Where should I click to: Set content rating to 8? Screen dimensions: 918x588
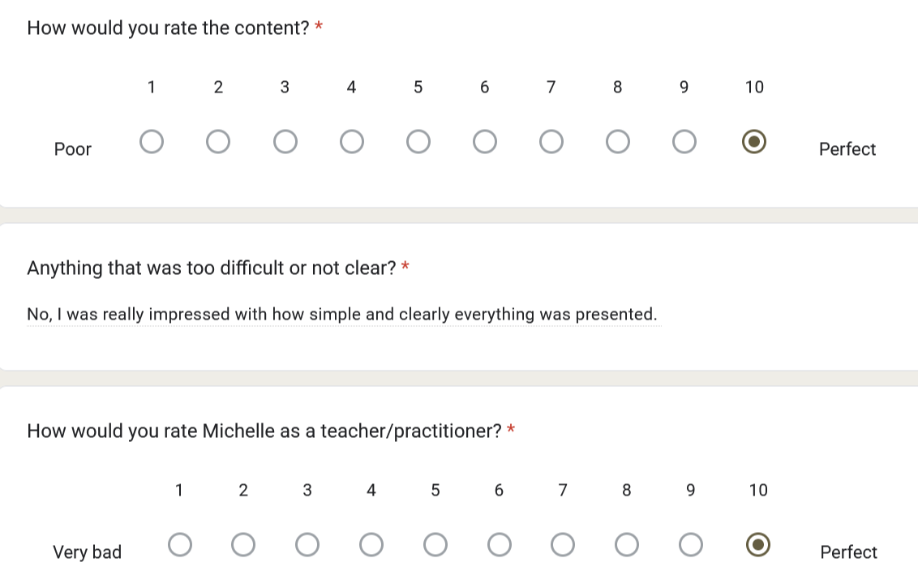pos(618,142)
